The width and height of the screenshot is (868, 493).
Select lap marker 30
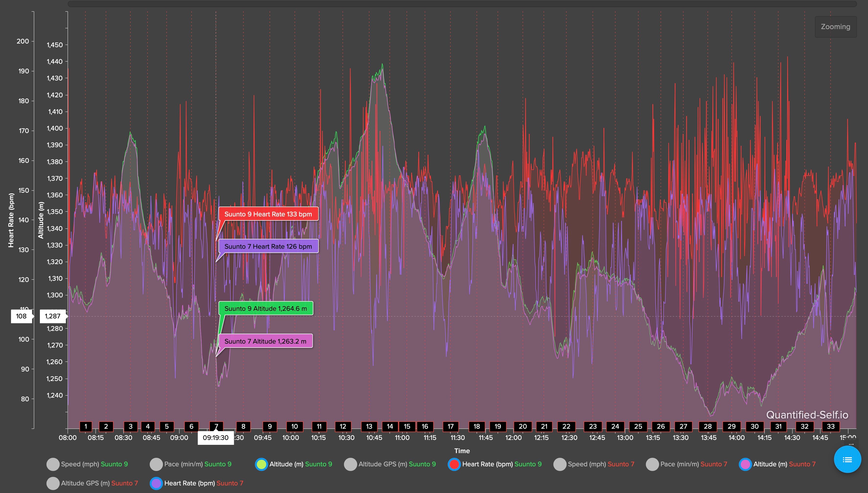755,427
